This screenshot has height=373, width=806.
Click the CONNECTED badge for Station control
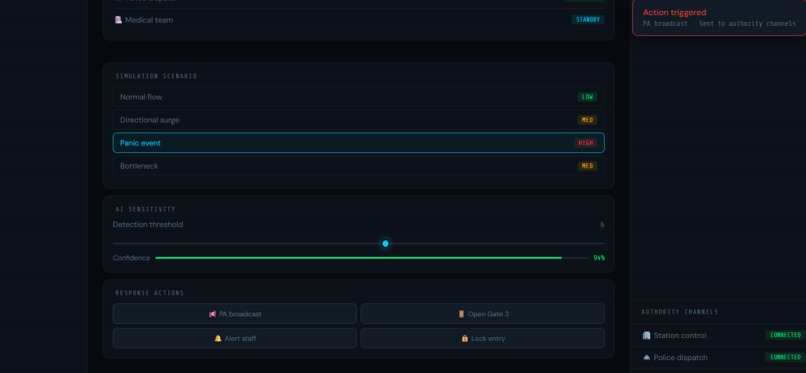785,335
